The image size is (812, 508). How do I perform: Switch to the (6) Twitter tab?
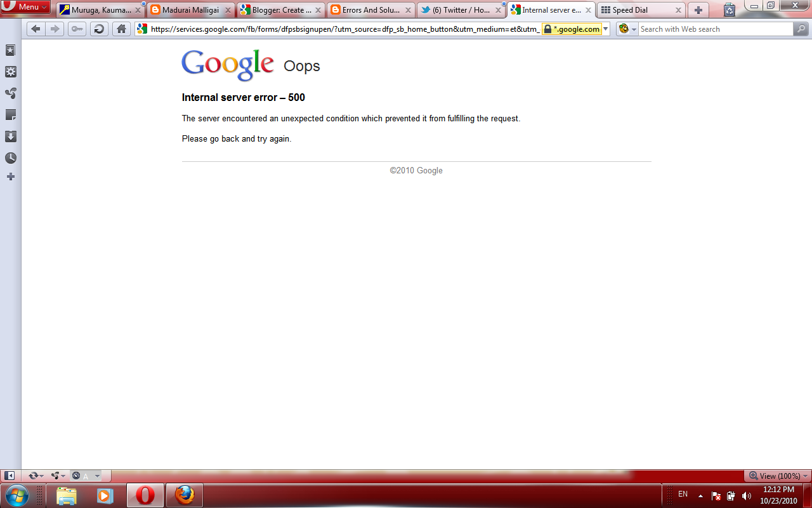[x=461, y=10]
